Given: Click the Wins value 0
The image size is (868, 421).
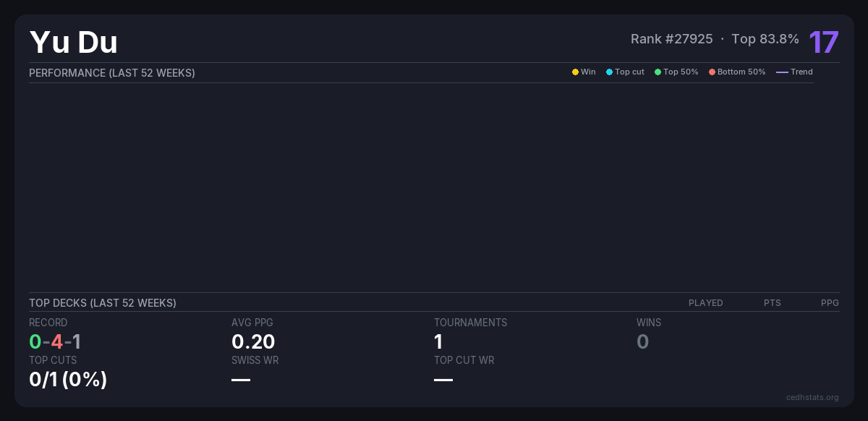Looking at the screenshot, I should click(x=642, y=341).
